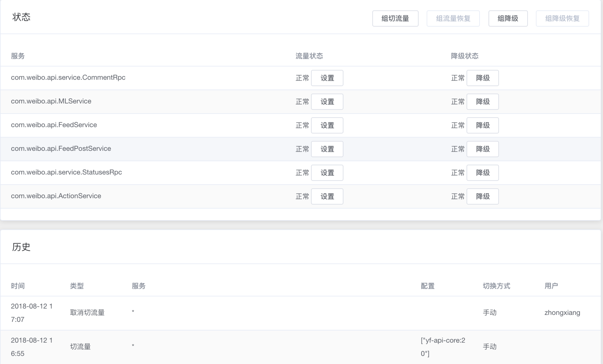This screenshot has width=603, height=364.
Task: Click the 组切流量 button
Action: (395, 19)
